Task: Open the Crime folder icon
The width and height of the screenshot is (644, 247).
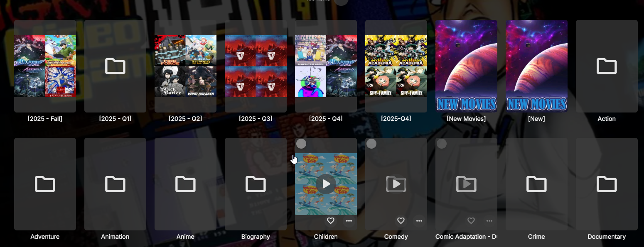Action: click(536, 184)
